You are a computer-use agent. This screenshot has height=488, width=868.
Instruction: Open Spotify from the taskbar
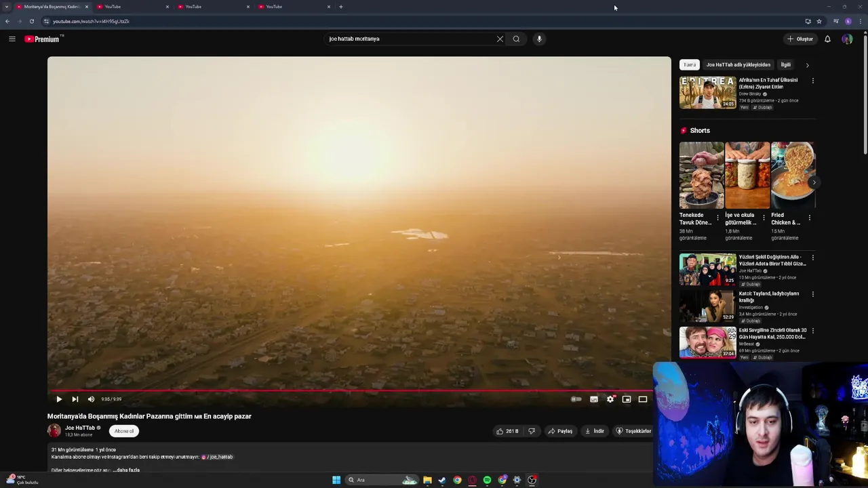(487, 480)
